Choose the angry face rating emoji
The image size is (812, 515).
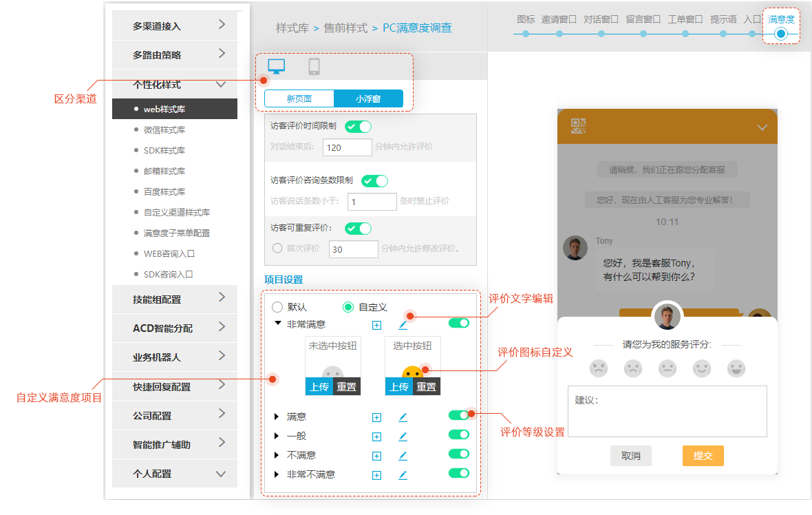599,368
